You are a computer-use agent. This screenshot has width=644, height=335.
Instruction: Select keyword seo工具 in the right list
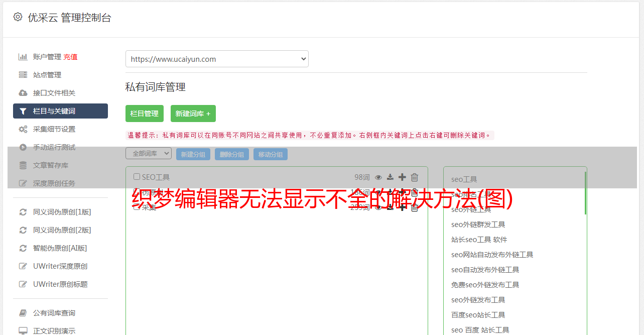click(x=464, y=179)
